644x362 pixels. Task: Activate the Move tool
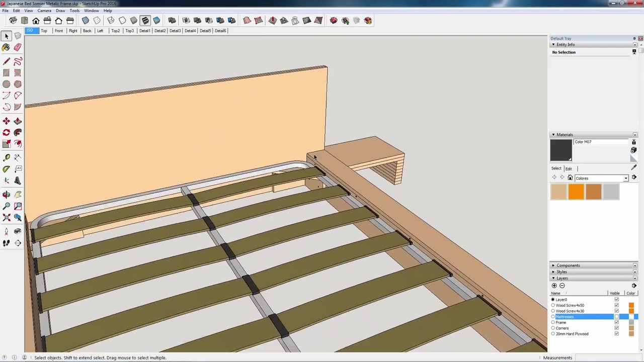7,121
